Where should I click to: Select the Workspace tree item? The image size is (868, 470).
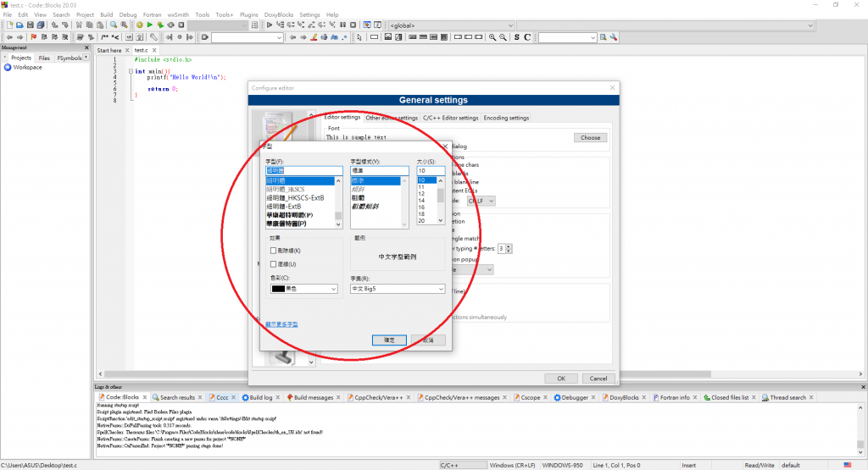(x=27, y=68)
